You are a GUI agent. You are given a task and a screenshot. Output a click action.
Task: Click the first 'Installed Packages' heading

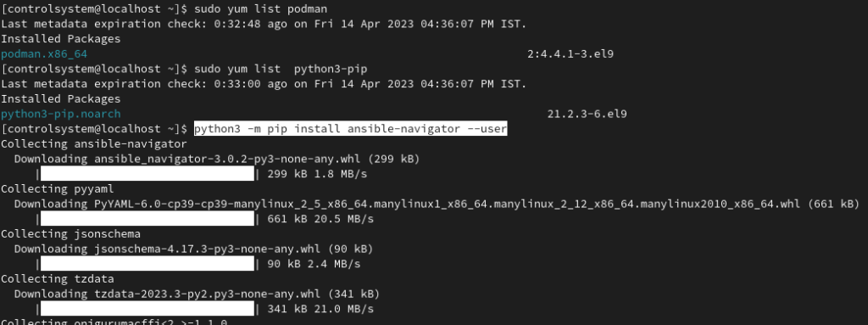click(x=60, y=39)
